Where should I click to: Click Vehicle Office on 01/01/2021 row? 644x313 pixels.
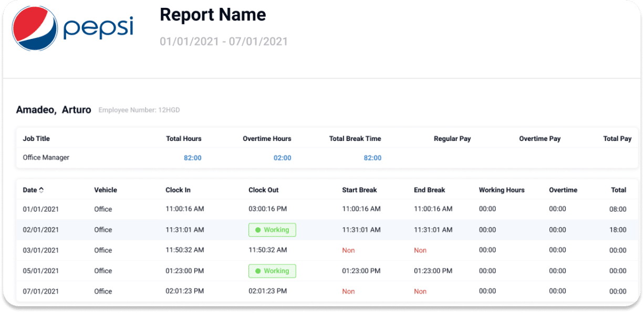tap(103, 209)
